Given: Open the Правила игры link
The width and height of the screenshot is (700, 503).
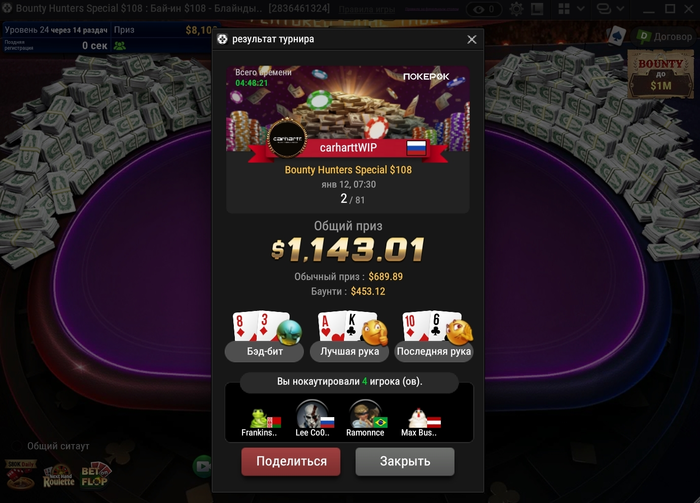Looking at the screenshot, I should (367, 9).
